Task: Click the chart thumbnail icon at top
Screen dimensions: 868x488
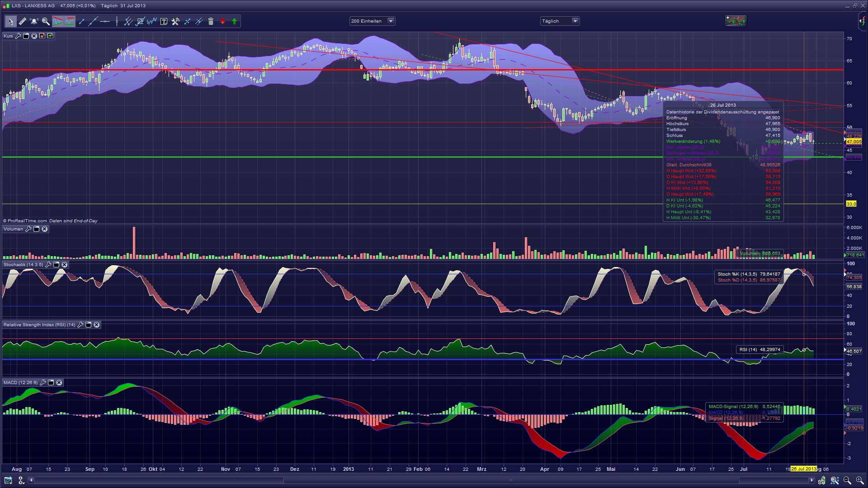Action: (736, 21)
